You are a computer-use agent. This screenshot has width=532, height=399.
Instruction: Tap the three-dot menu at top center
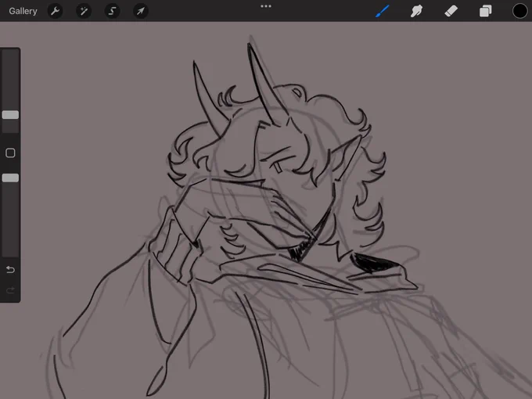tap(266, 6)
